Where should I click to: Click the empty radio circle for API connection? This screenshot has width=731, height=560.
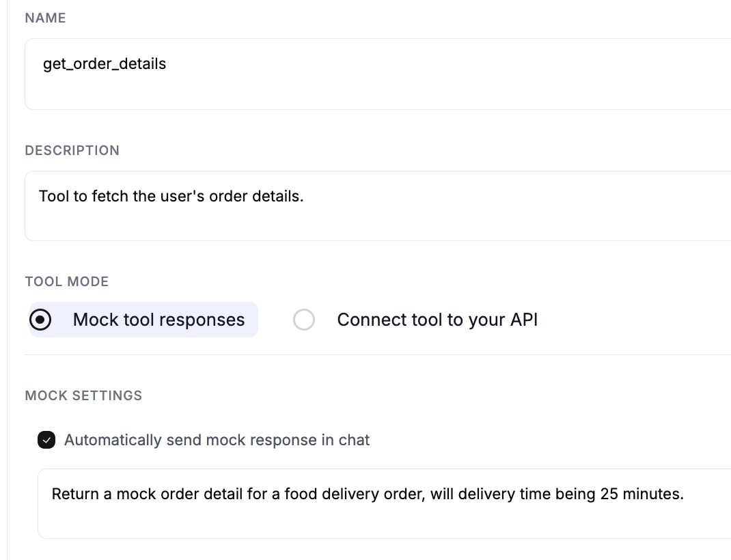point(303,320)
